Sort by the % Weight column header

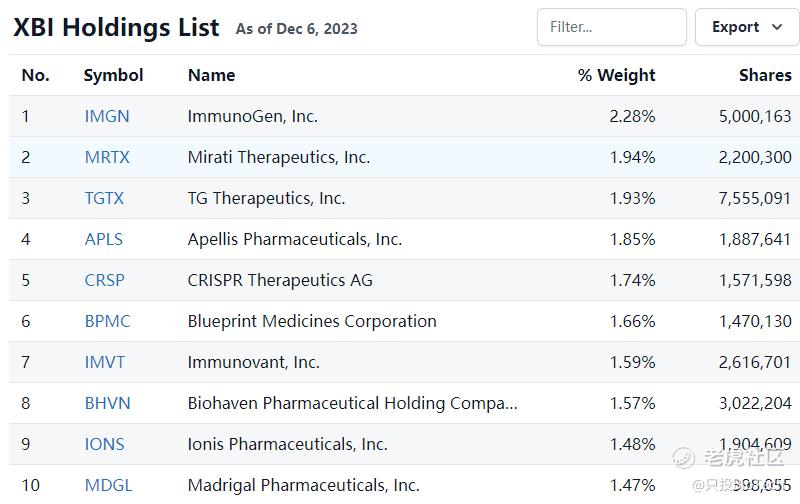[x=616, y=75]
